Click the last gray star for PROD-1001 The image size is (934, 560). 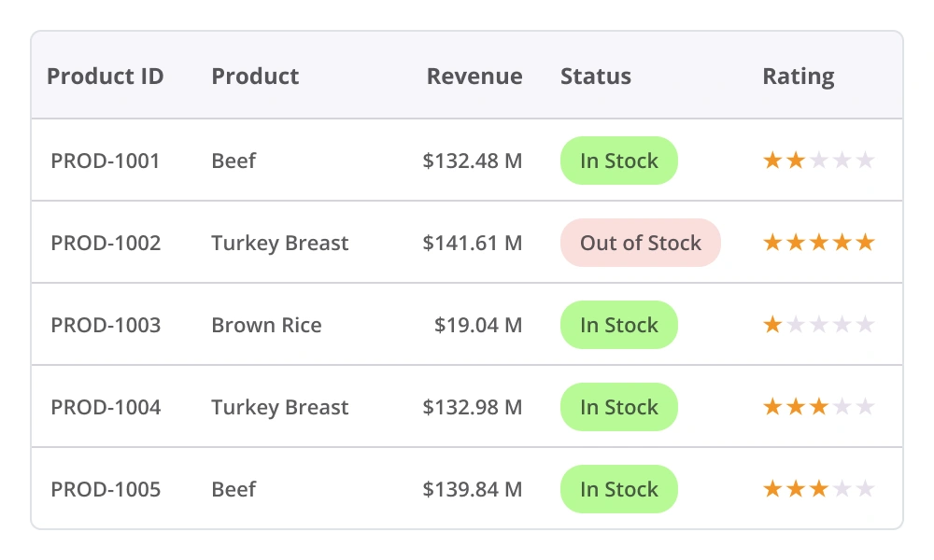click(866, 160)
